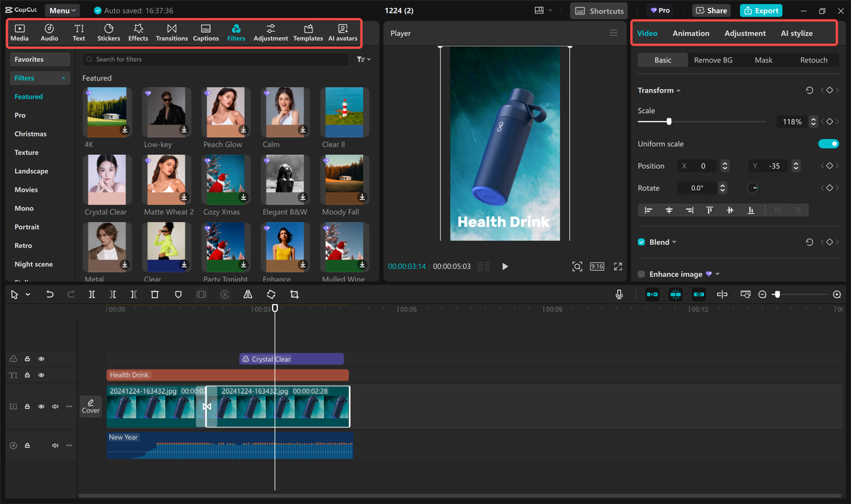Switch to the Animation tab
This screenshot has width=851, height=504.
(x=691, y=33)
